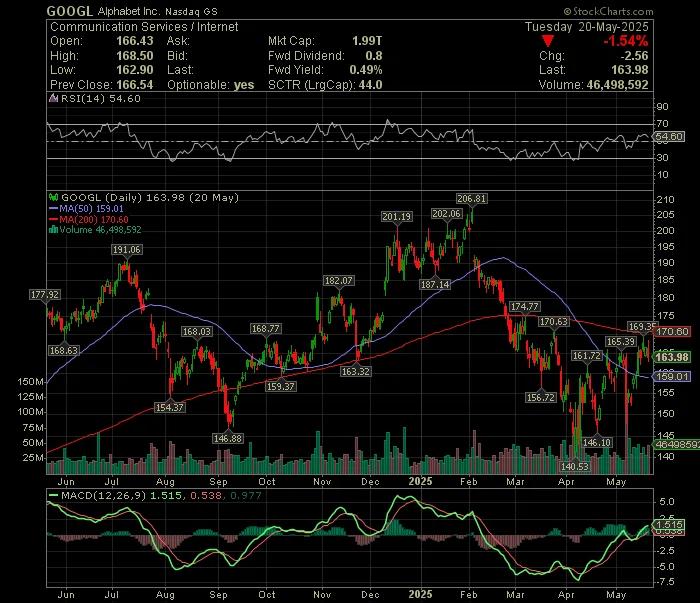Click the RSI indicator icon beside RSI(14)
Screen dimensions: 700x603
[53, 98]
